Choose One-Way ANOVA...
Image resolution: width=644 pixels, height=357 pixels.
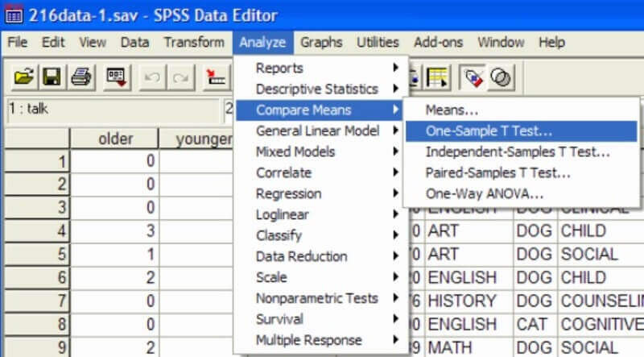pos(521,193)
